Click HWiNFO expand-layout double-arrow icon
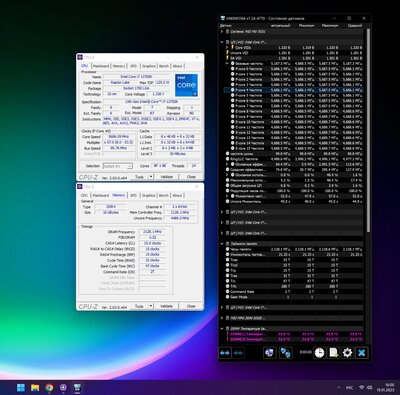The width and height of the screenshot is (400, 395). [x=225, y=353]
